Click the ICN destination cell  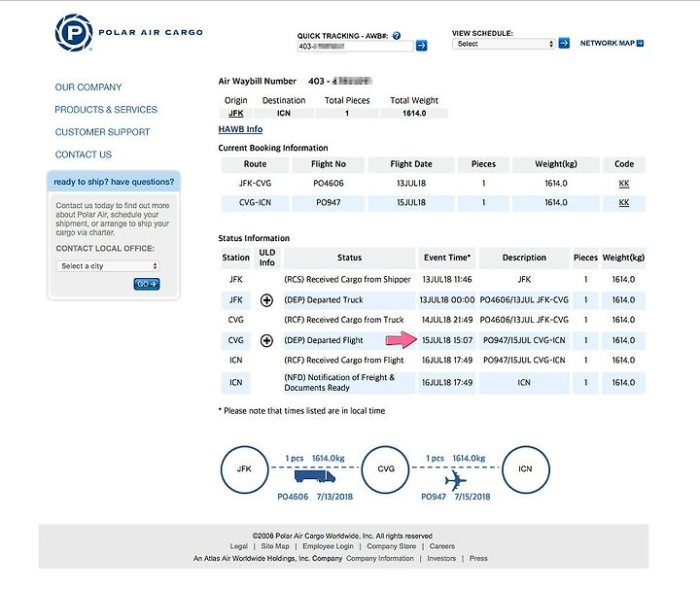[x=284, y=114]
